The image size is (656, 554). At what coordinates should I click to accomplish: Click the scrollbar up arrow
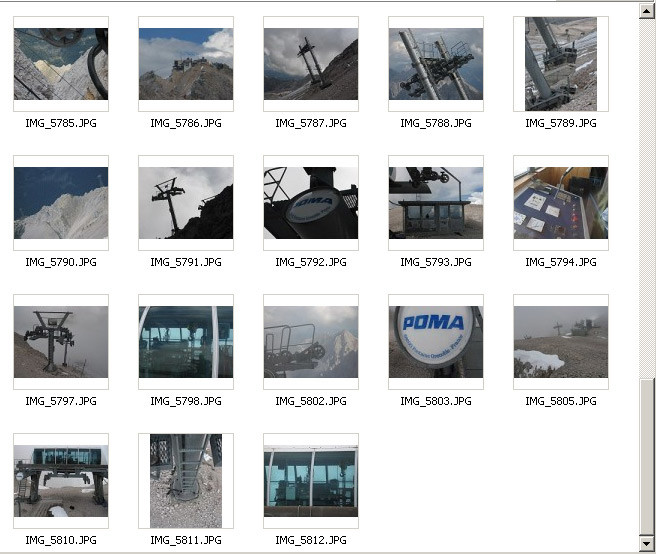[647, 11]
